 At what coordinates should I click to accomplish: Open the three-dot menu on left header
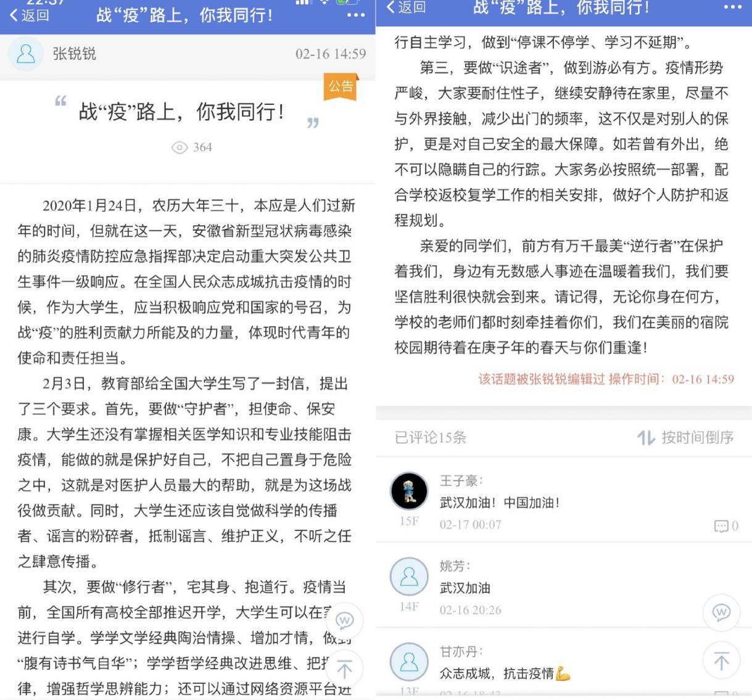click(356, 15)
